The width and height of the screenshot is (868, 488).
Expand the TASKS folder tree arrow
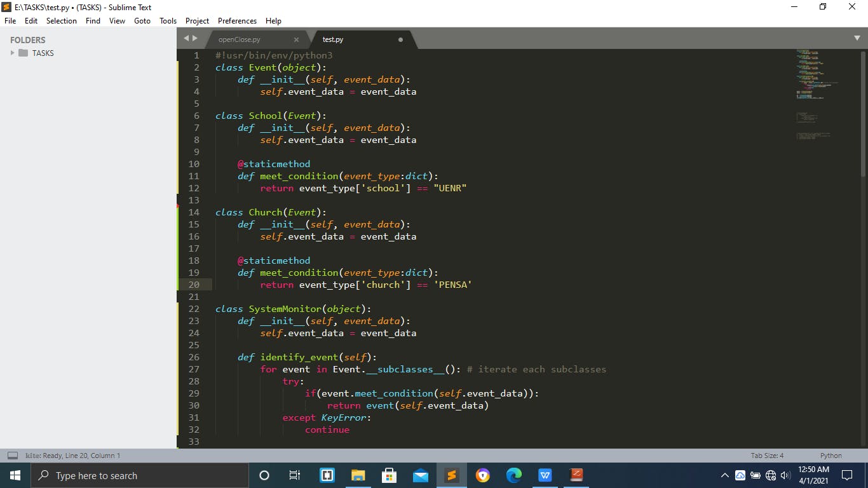tap(12, 53)
